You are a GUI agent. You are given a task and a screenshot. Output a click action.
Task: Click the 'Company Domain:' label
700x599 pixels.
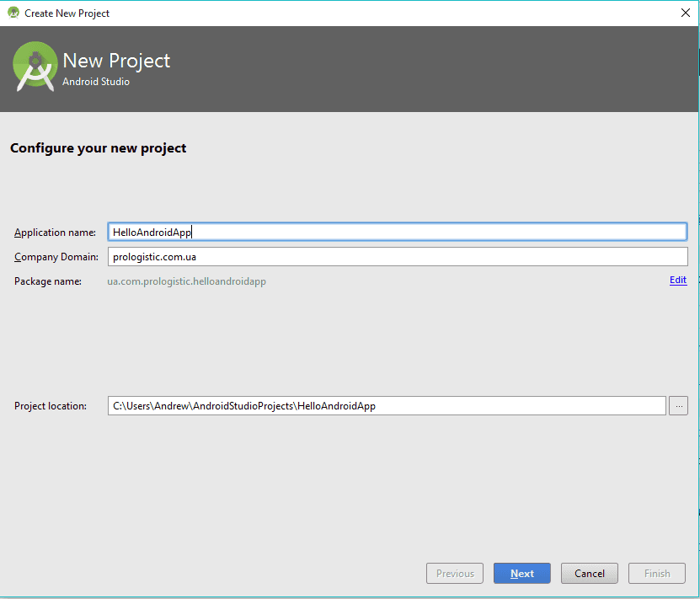click(x=56, y=257)
